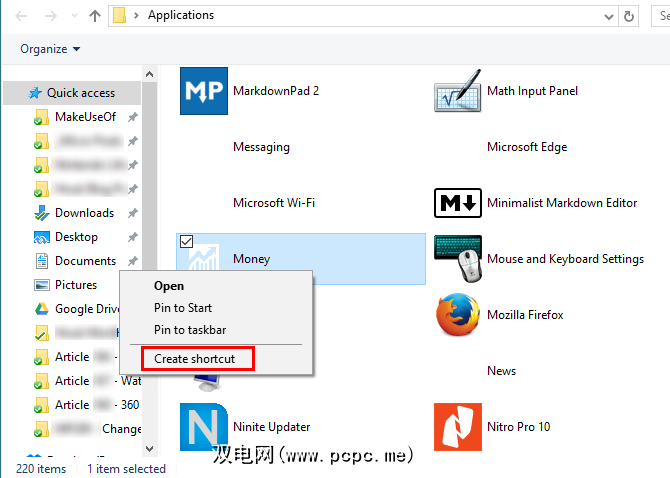Click the MakeUseOf folder icon
670x478 pixels.
point(41,117)
